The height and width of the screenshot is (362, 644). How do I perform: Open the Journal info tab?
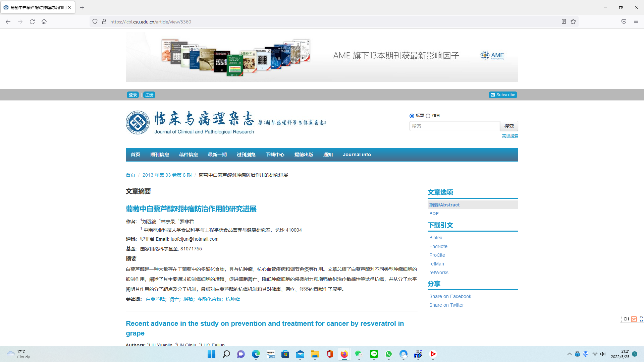[x=357, y=154]
